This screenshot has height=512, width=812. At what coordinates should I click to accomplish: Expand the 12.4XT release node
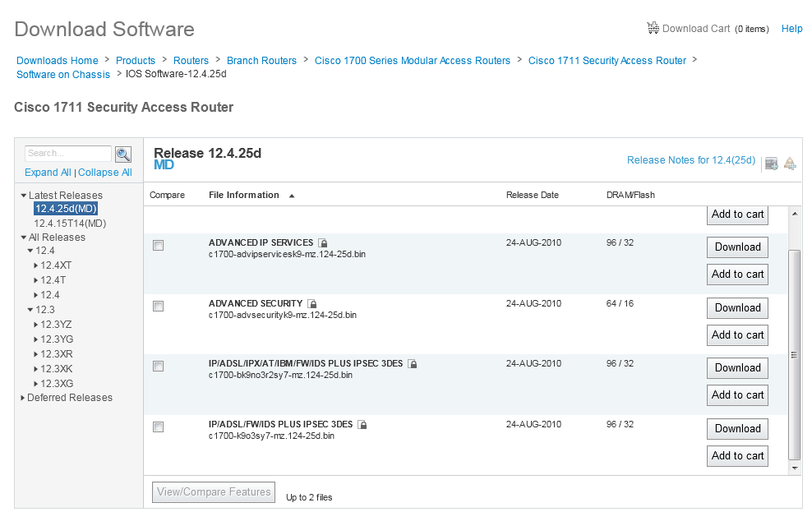coord(35,265)
